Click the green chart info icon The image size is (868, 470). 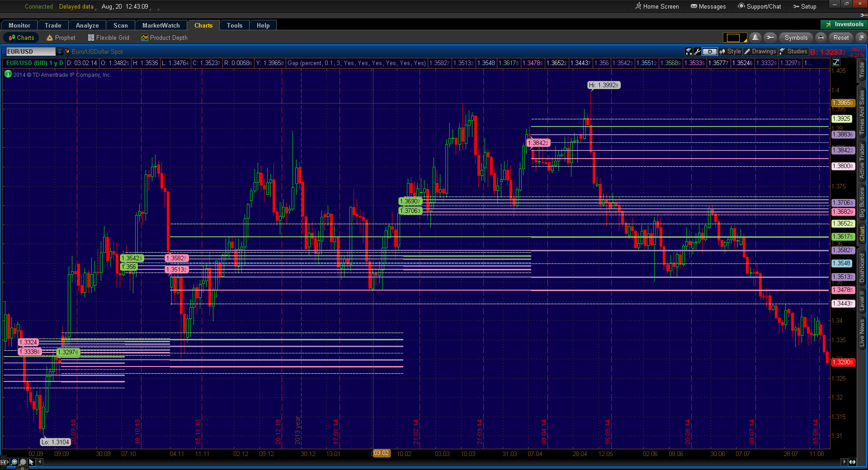[8, 74]
